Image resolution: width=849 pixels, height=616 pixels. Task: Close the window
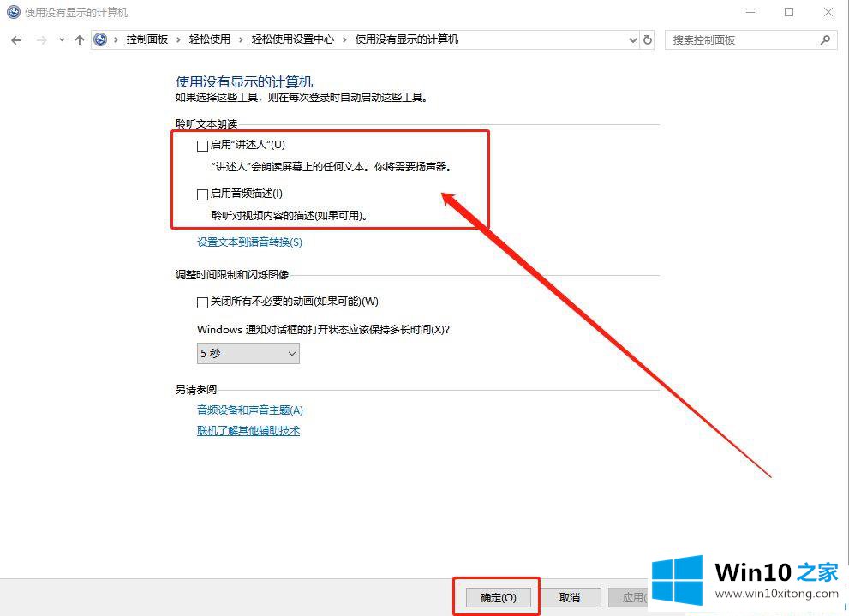coord(828,12)
